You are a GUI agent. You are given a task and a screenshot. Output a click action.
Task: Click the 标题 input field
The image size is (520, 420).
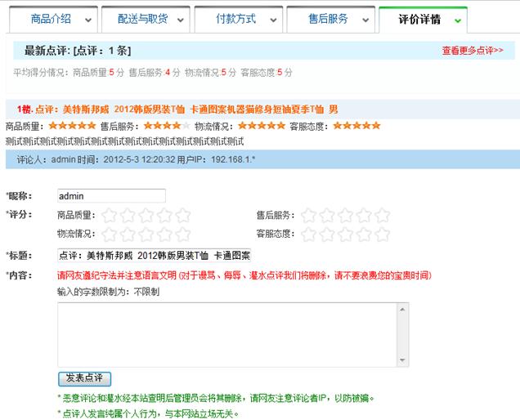[x=154, y=256]
